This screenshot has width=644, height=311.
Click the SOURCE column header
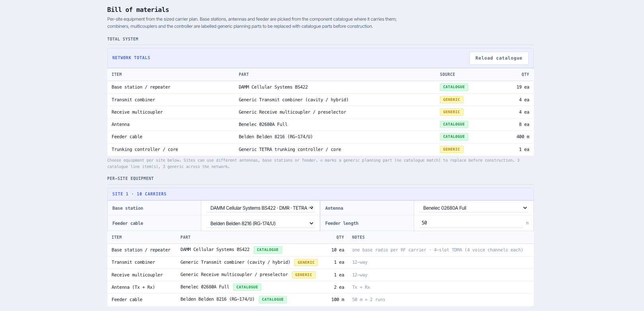[x=447, y=75]
